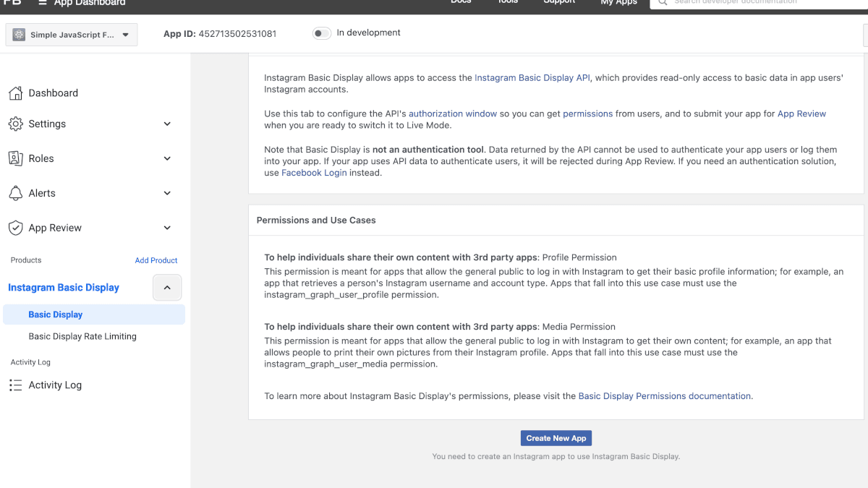Image resolution: width=868 pixels, height=488 pixels.
Task: Open the Instagram Basic Display API link
Action: 532,78
